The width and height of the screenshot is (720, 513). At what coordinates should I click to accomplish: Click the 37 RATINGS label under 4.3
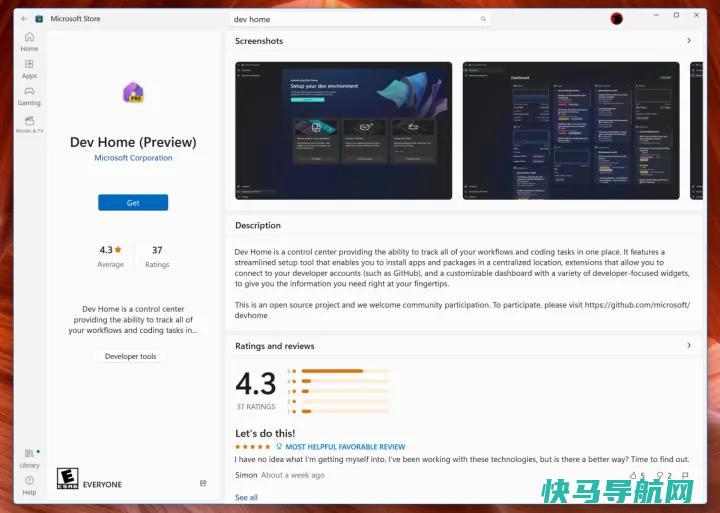click(x=256, y=407)
